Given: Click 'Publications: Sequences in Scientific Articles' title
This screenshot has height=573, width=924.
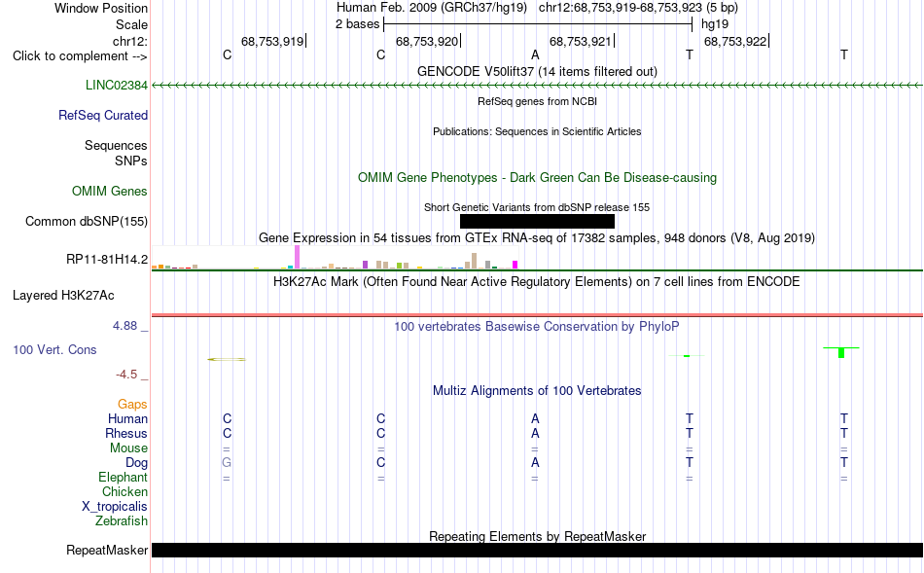Looking at the screenshot, I should 537,131.
